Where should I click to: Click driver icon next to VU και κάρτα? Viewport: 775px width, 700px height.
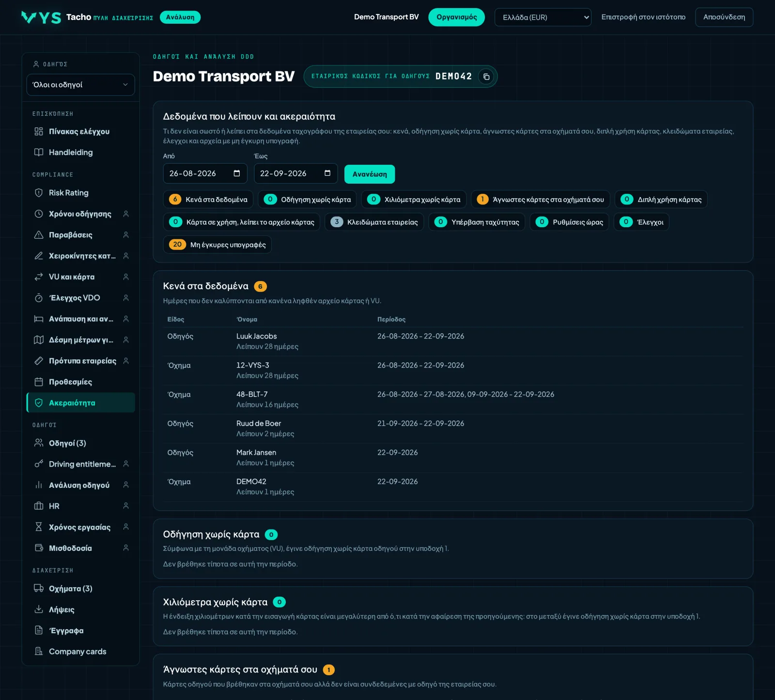[126, 277]
